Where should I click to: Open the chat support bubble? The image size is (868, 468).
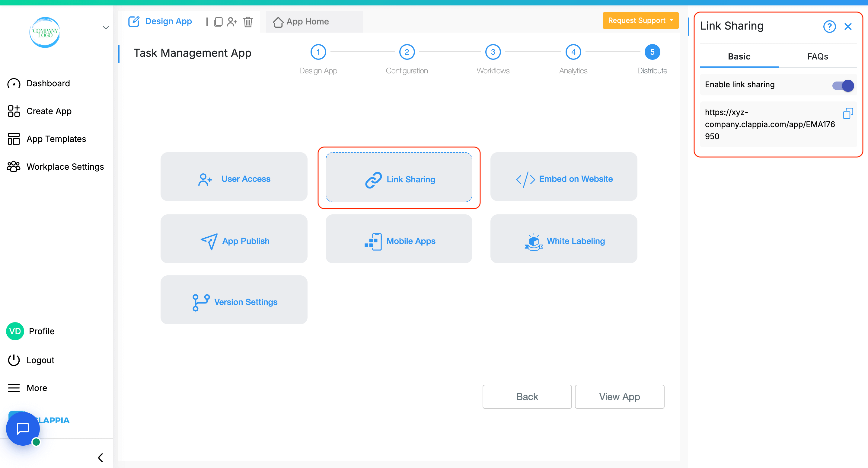click(x=23, y=428)
